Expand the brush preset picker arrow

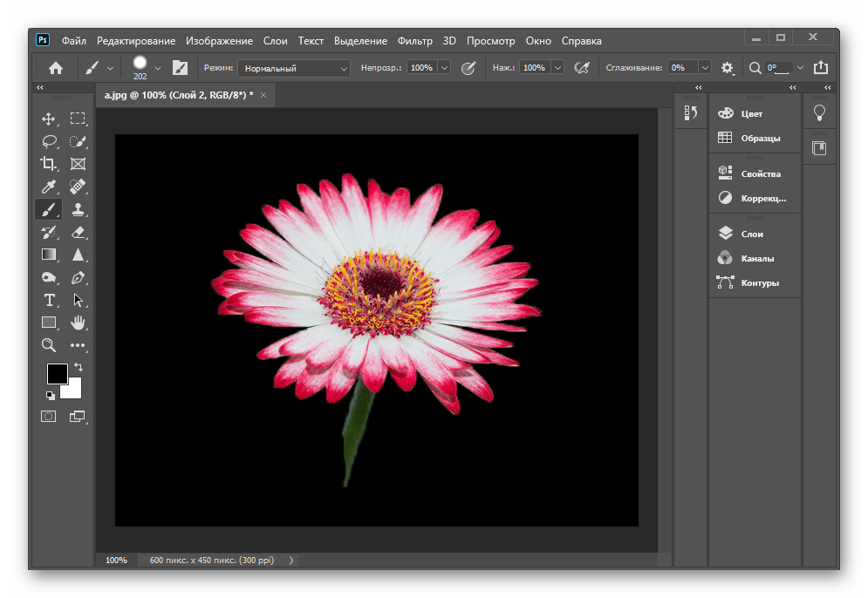[x=157, y=68]
